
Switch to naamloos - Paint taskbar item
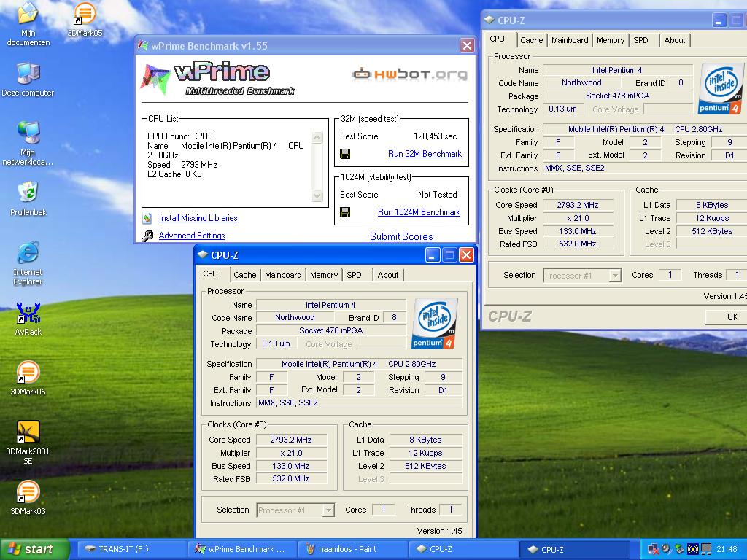click(x=352, y=549)
